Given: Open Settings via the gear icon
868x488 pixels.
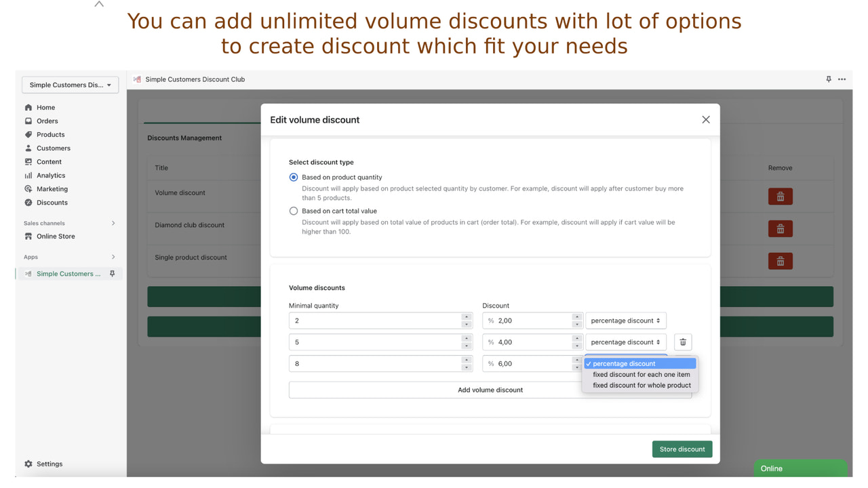Looking at the screenshot, I should [28, 464].
